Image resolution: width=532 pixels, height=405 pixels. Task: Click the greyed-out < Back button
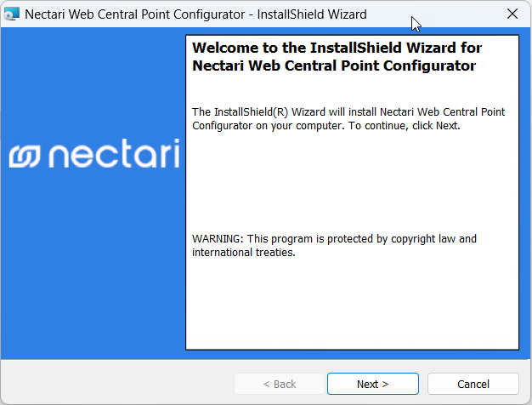[279, 384]
